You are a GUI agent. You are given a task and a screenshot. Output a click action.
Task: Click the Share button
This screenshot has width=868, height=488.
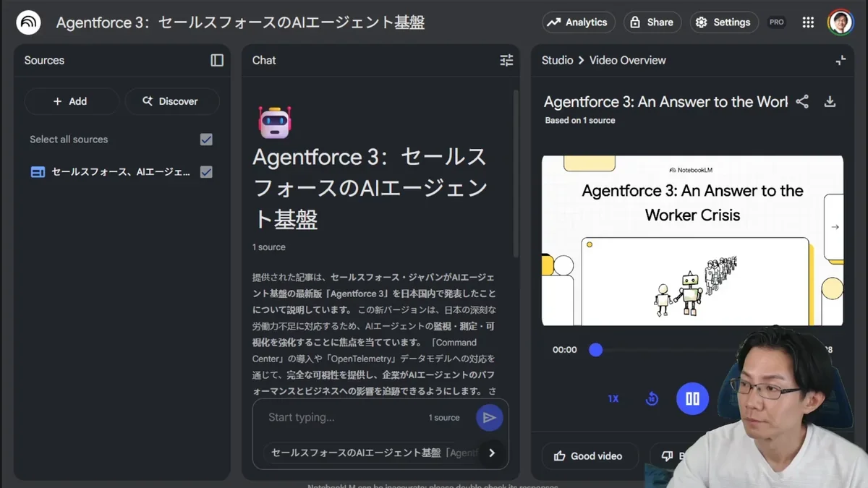[652, 22]
